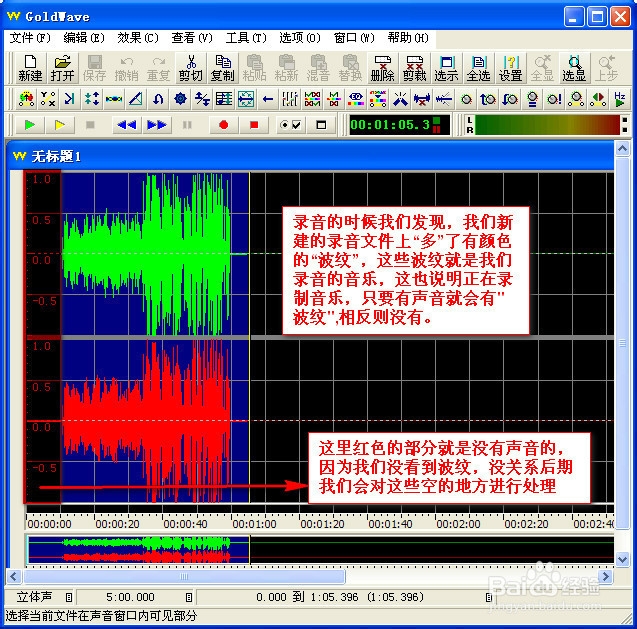Click the 复制 (Copy) toolbar button

pyautogui.click(x=223, y=68)
